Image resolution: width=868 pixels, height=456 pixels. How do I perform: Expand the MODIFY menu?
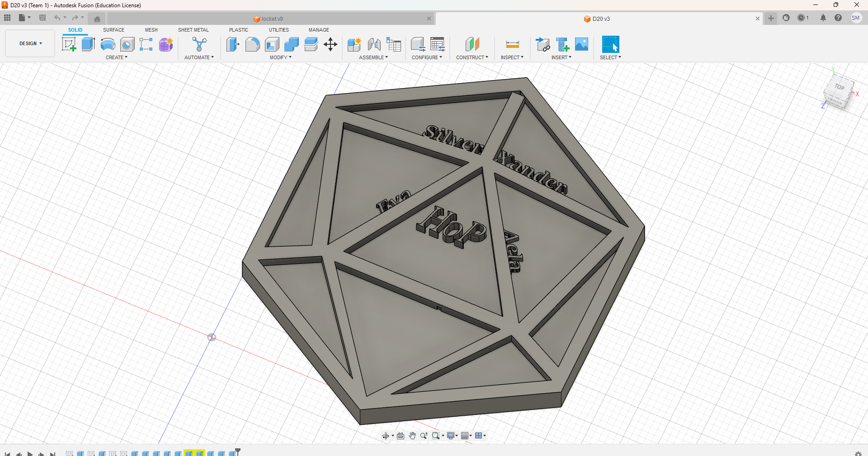tap(280, 57)
